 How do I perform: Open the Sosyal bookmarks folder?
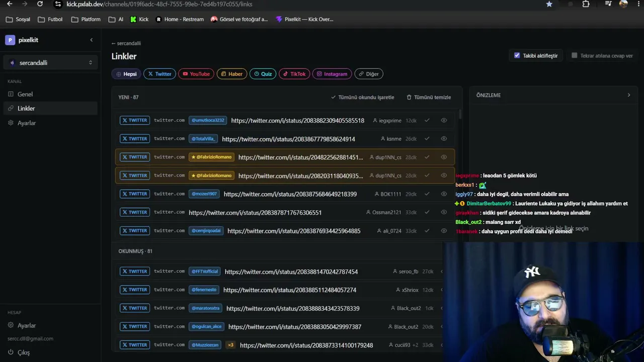tap(18, 20)
